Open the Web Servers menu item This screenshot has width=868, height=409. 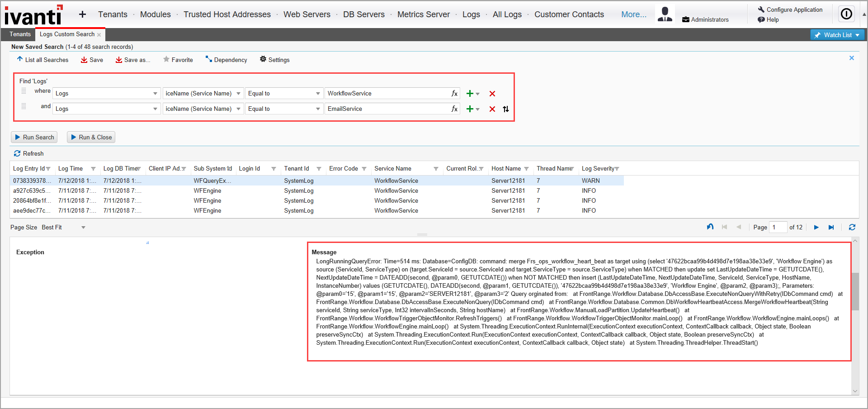tap(307, 14)
